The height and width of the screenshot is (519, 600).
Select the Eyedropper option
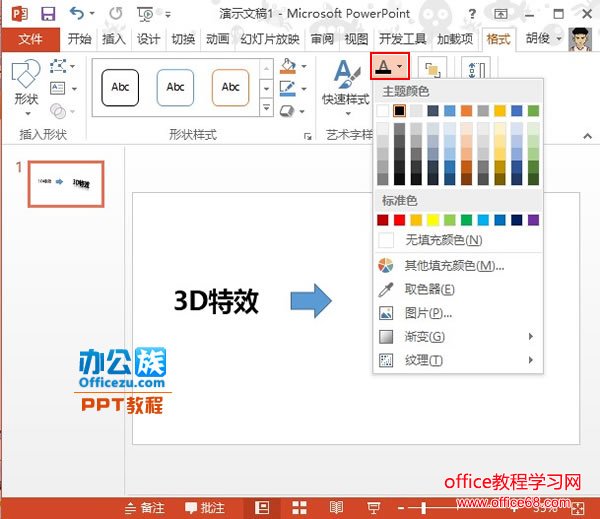click(458, 289)
